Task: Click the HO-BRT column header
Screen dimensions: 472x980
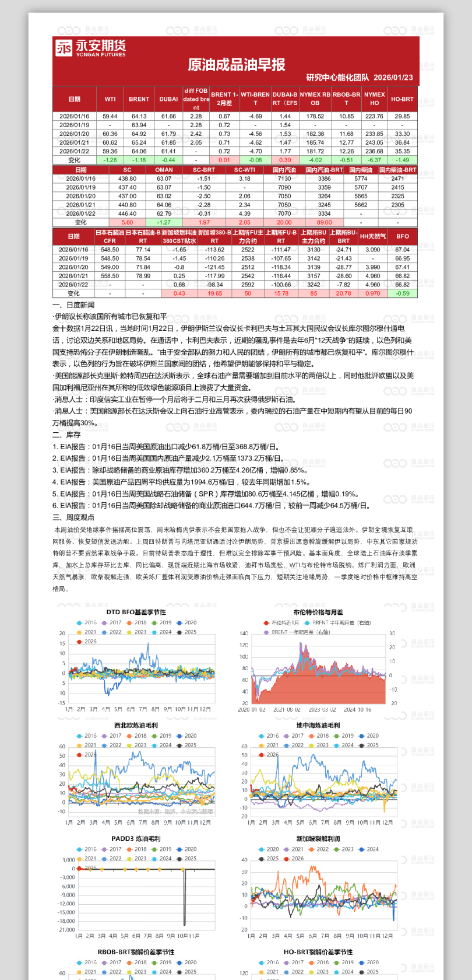Action: 402,99
